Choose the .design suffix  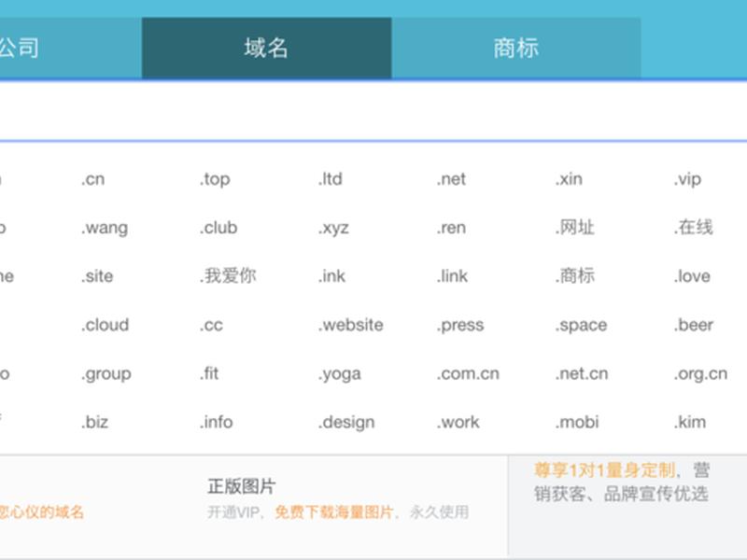(346, 423)
